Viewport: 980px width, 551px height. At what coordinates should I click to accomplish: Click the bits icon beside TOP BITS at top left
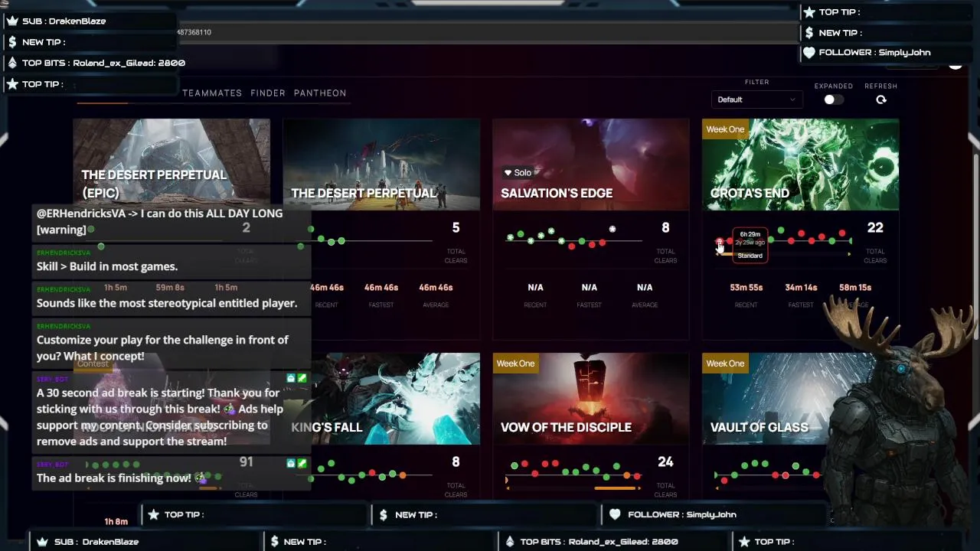pyautogui.click(x=12, y=63)
